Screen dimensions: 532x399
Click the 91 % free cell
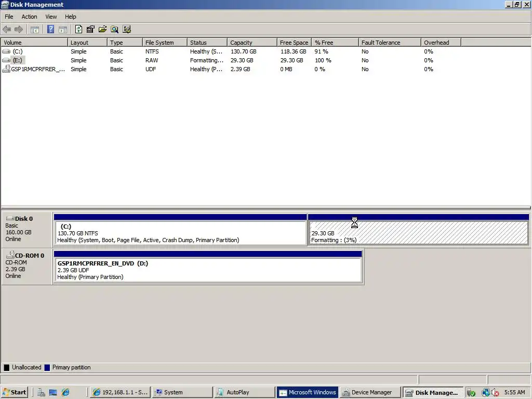click(x=321, y=51)
